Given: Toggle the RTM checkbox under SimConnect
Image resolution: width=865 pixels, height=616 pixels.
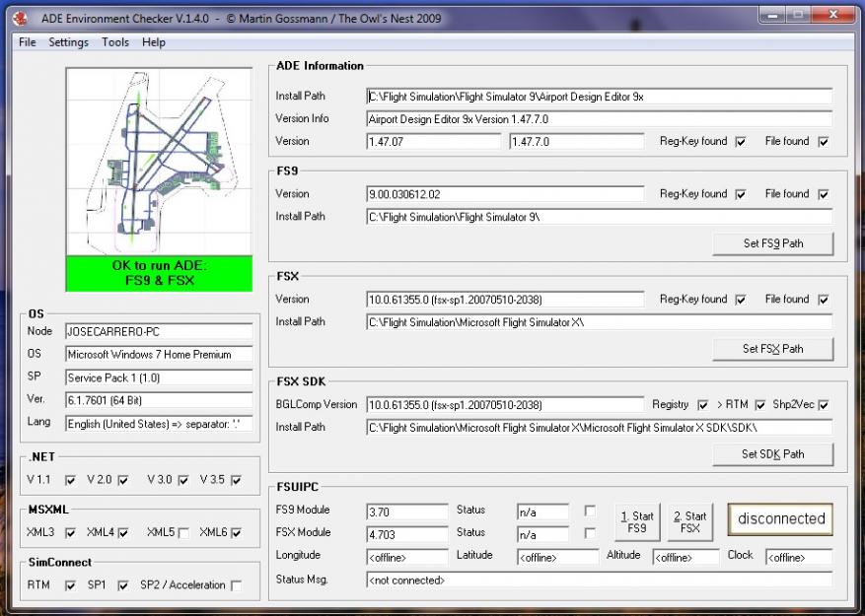Looking at the screenshot, I should point(70,584).
